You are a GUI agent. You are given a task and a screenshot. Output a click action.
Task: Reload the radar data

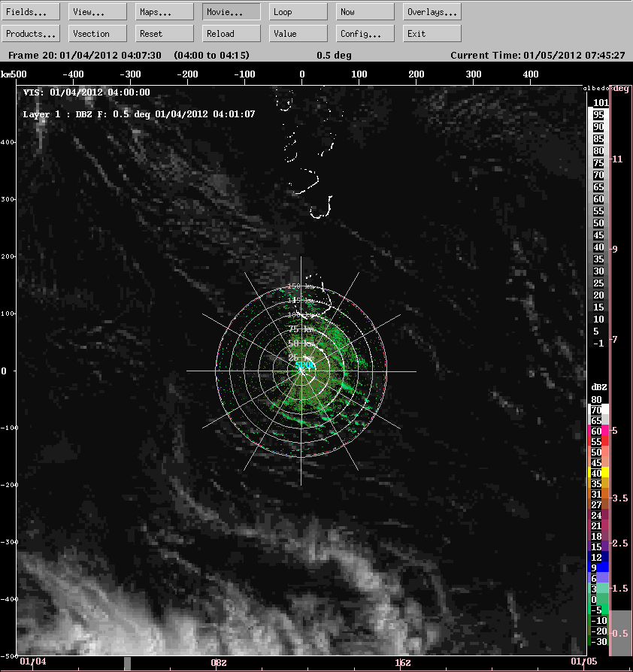232,34
